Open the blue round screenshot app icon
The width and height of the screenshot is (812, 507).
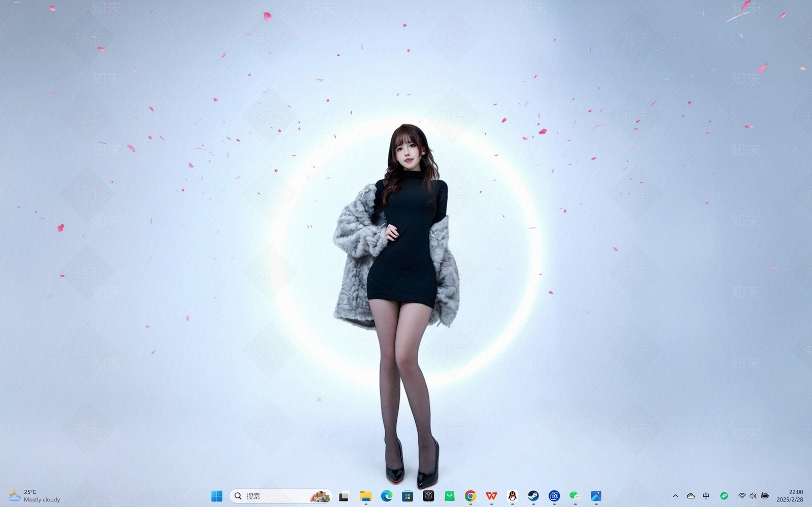(x=554, y=496)
